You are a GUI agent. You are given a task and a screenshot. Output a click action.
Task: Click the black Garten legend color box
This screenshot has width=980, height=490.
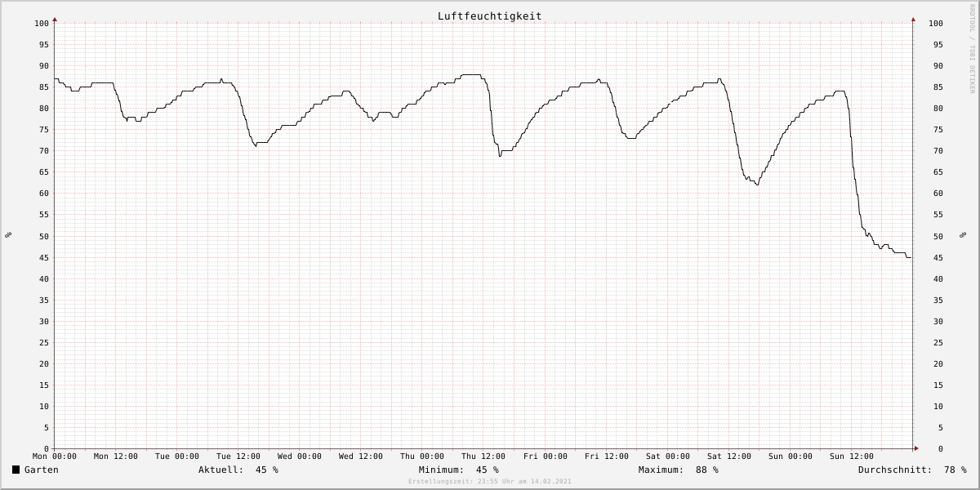coord(16,470)
